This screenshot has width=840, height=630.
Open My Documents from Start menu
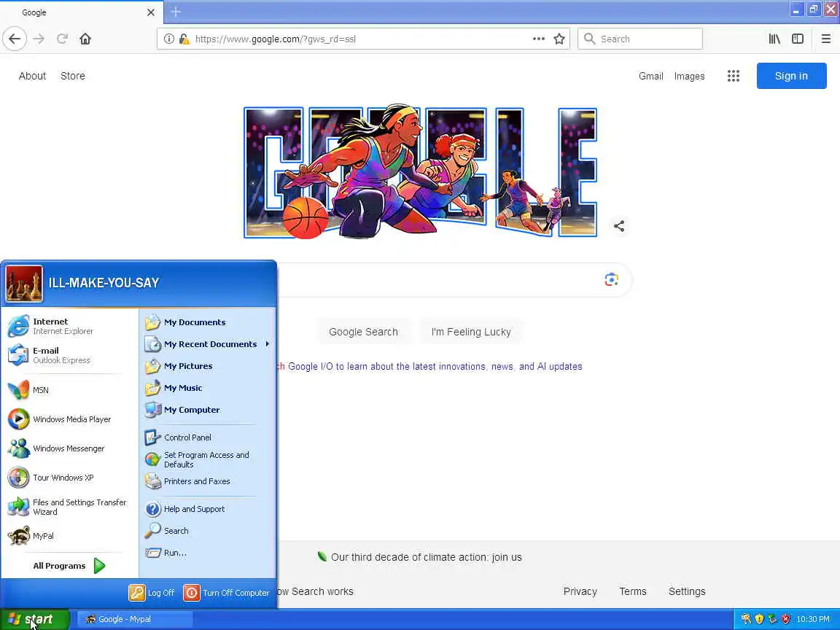pos(207,322)
